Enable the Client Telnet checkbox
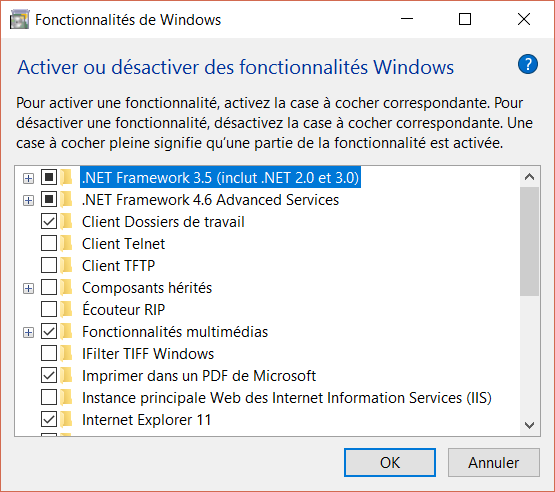555x492 pixels. point(49,244)
